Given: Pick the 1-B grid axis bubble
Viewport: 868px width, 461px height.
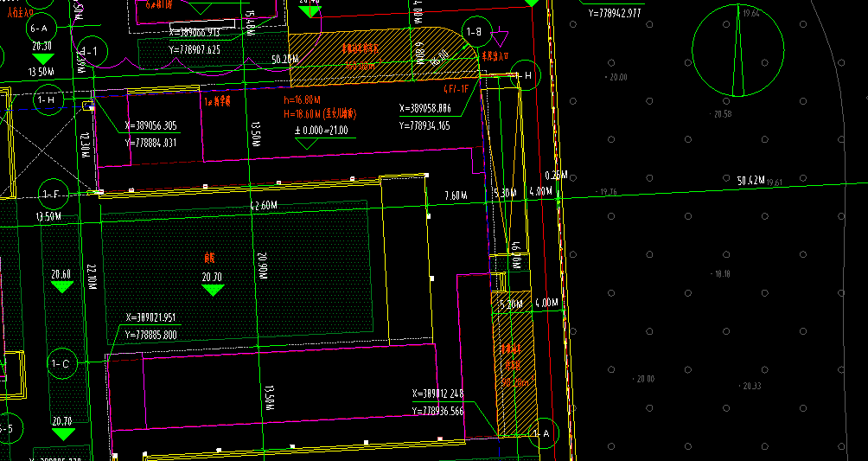Looking at the screenshot, I should (476, 32).
